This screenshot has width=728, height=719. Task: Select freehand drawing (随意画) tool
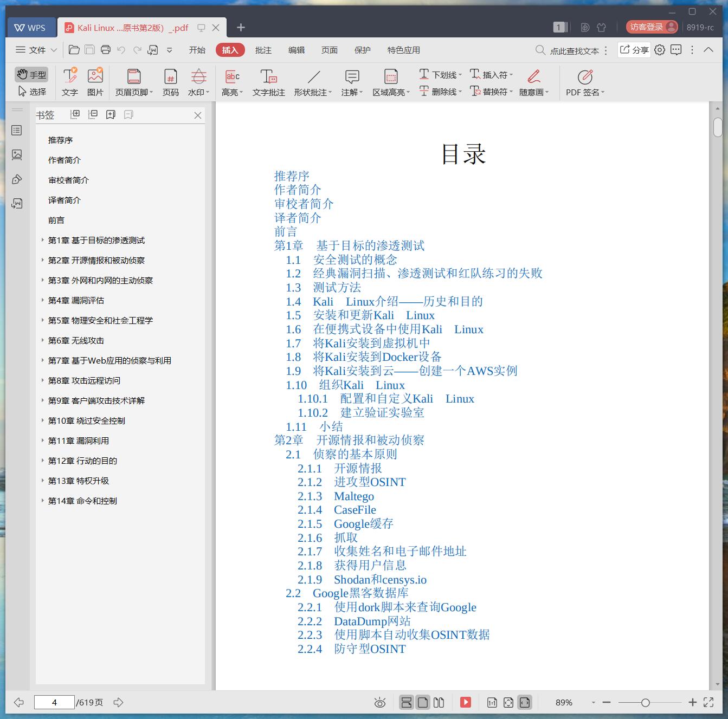(534, 82)
